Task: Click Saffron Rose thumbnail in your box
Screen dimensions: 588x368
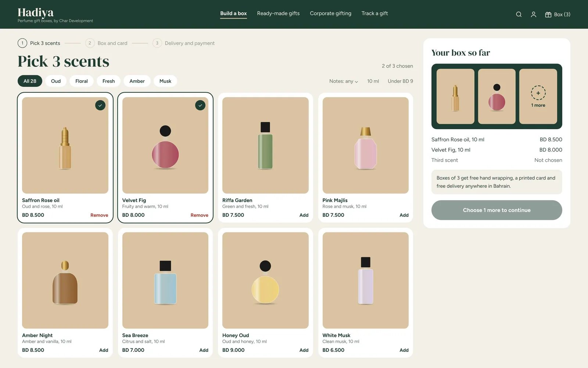Action: (x=455, y=96)
